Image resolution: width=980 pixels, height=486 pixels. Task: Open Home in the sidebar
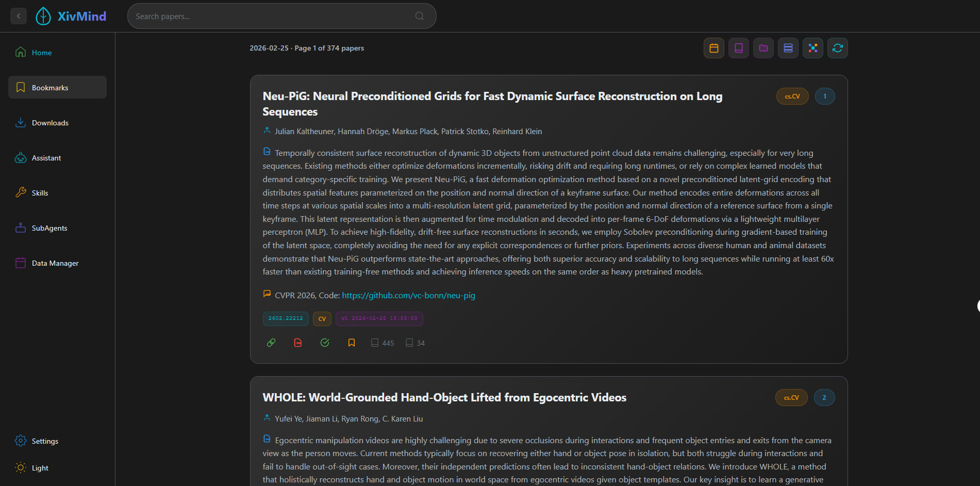[x=57, y=53]
